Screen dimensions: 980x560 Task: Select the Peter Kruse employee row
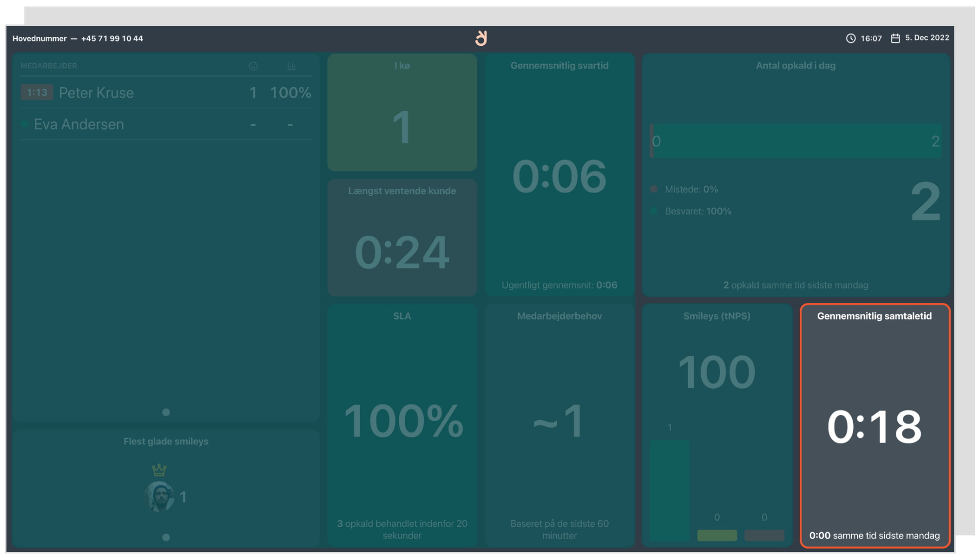pyautogui.click(x=166, y=93)
